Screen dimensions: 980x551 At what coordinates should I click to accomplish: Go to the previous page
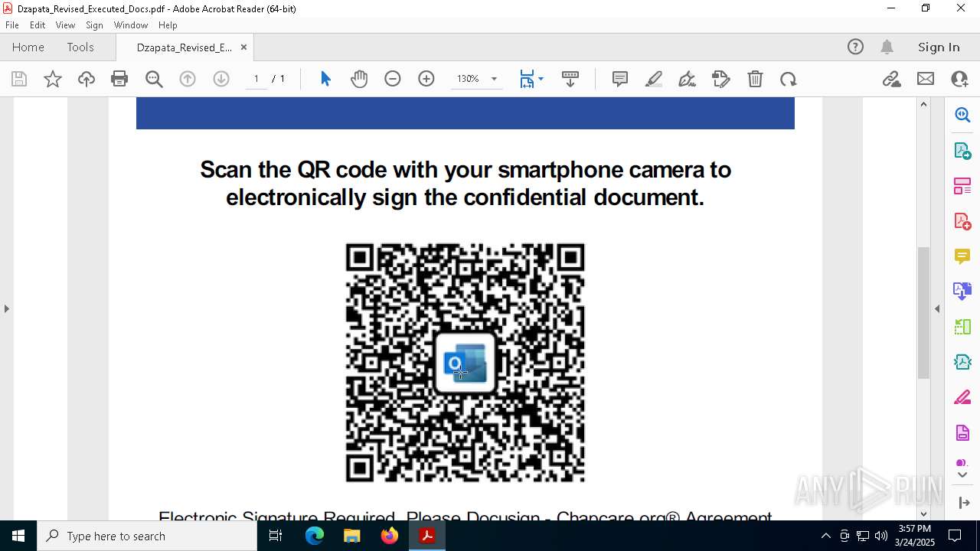click(188, 79)
